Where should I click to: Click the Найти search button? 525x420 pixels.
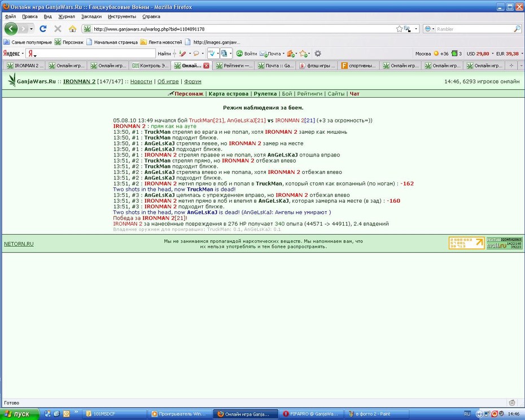point(164,54)
